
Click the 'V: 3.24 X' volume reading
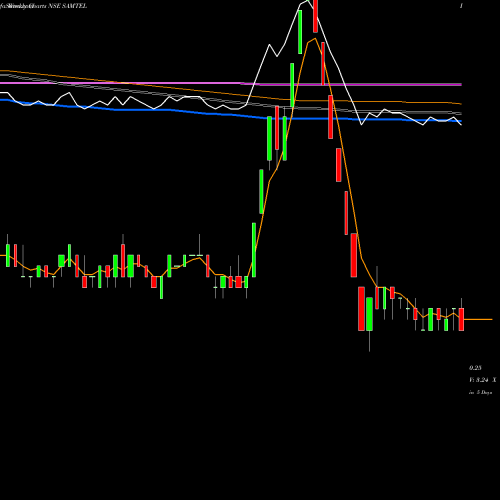[482, 380]
